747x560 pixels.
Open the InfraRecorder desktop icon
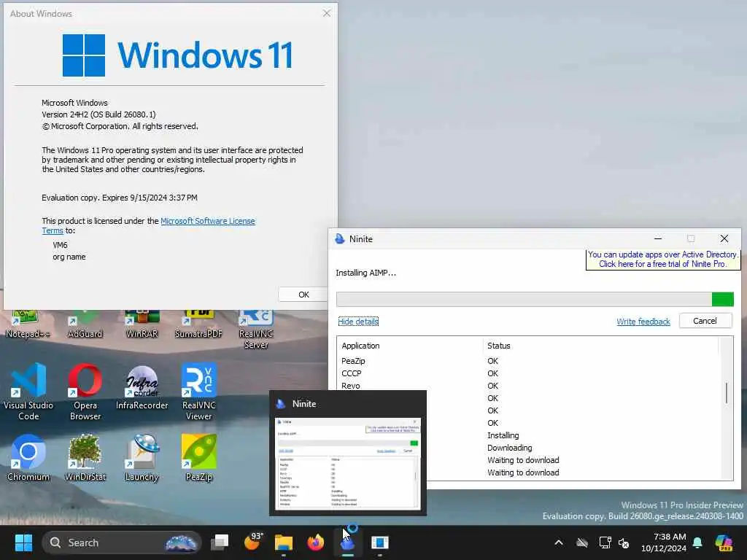coord(142,387)
